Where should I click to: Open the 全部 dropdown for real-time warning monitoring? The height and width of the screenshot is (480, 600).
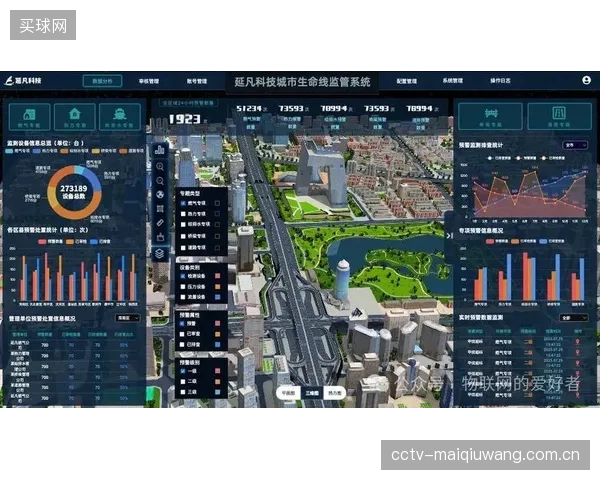tap(574, 318)
